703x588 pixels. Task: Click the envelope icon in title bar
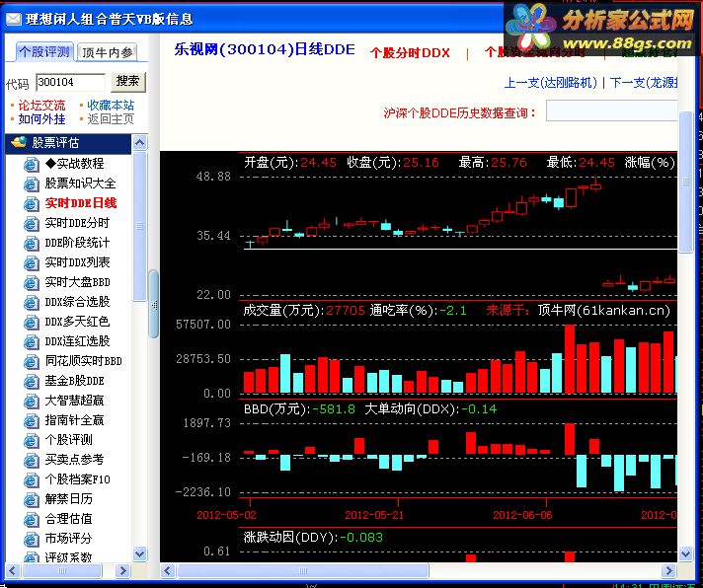(x=13, y=19)
